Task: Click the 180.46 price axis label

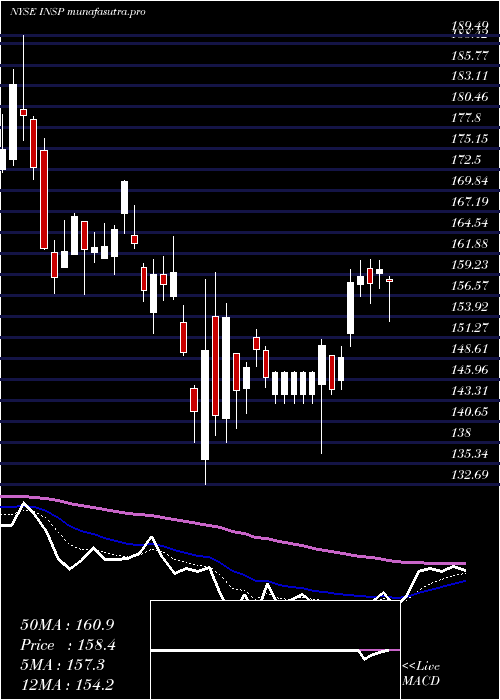Action: click(470, 97)
